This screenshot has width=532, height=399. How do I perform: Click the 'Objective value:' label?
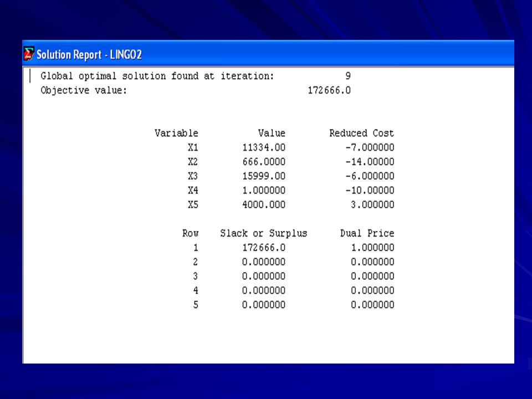pos(84,90)
